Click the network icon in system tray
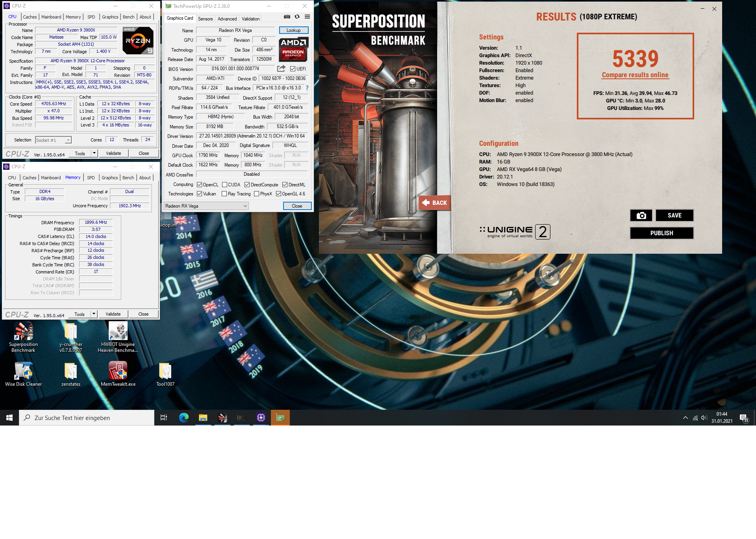Screen dimensions: 756x539 tap(695, 418)
